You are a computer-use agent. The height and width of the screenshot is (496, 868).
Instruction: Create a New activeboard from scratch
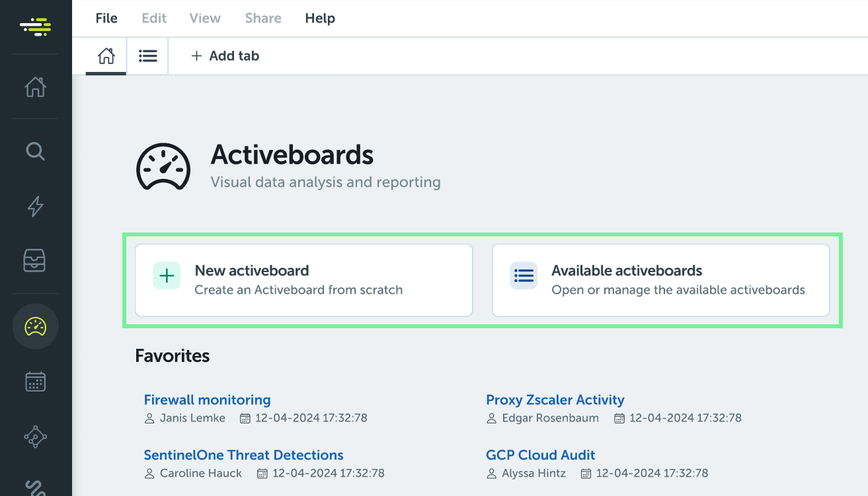304,280
